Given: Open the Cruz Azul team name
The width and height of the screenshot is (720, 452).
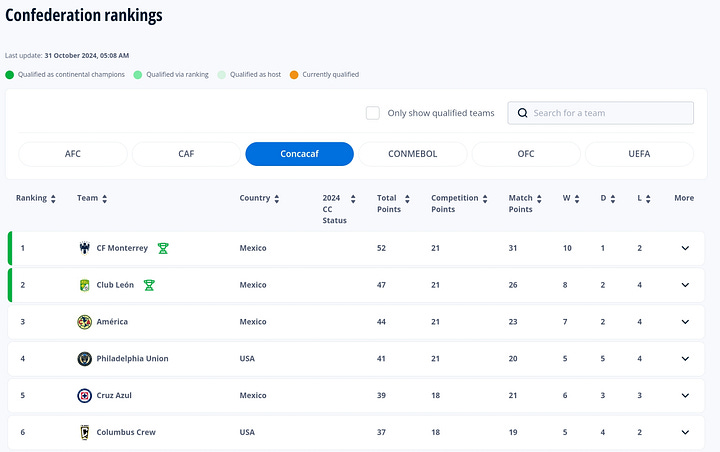Looking at the screenshot, I should 114,396.
